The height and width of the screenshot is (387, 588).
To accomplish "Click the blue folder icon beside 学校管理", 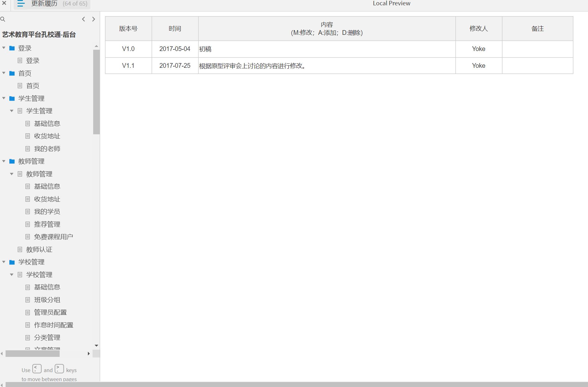I will 12,262.
